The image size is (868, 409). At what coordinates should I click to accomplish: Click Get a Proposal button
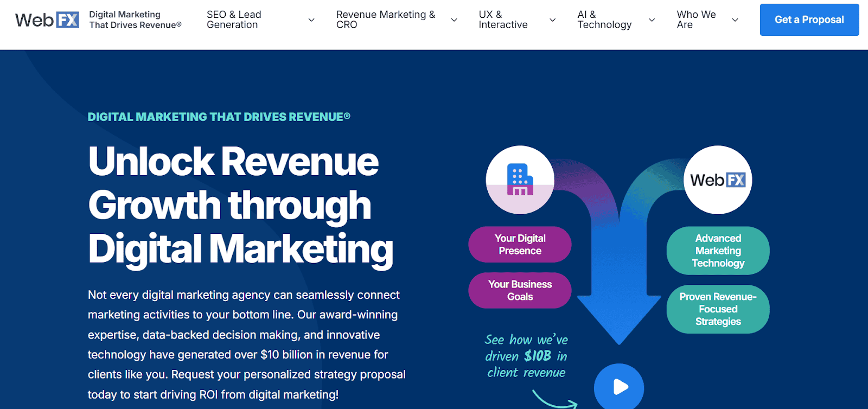tap(809, 20)
